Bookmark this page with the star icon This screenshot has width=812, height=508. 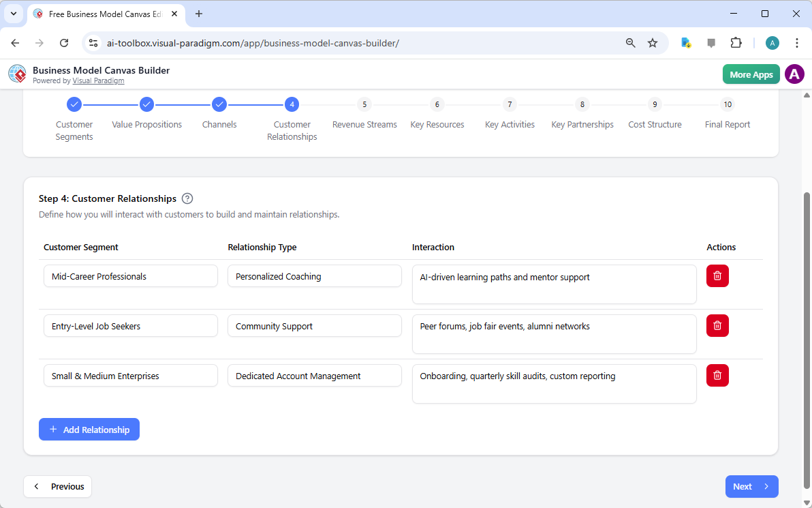click(x=653, y=42)
